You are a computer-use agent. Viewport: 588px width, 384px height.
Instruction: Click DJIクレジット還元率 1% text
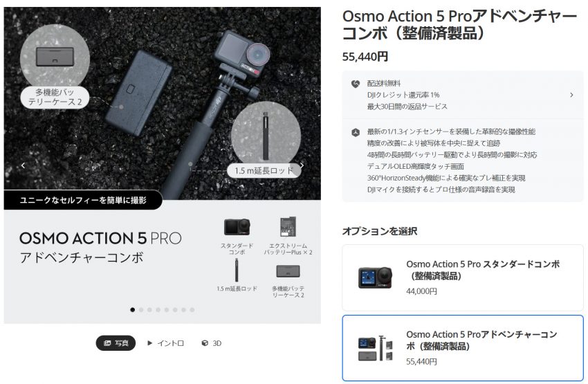point(403,95)
